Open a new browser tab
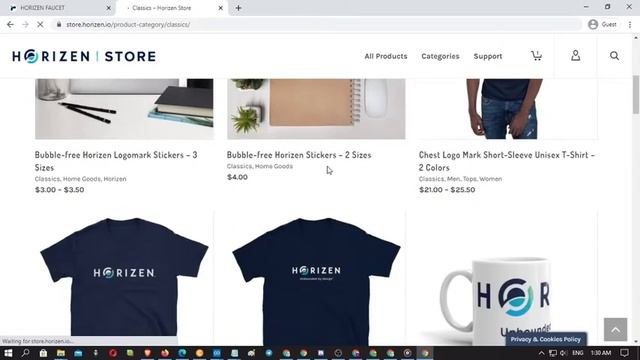640x360 pixels. (x=238, y=8)
